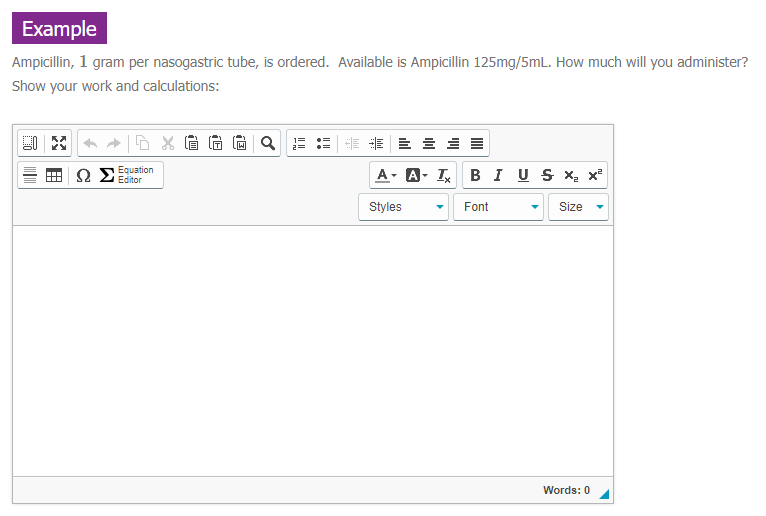
Task: Click the Copy icon
Action: (143, 143)
